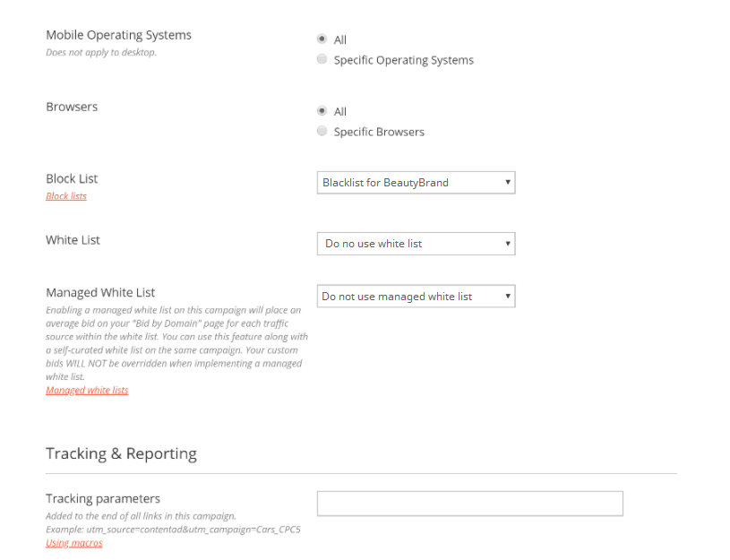Click the White List dropdown arrow
730x560 pixels.
tap(508, 244)
